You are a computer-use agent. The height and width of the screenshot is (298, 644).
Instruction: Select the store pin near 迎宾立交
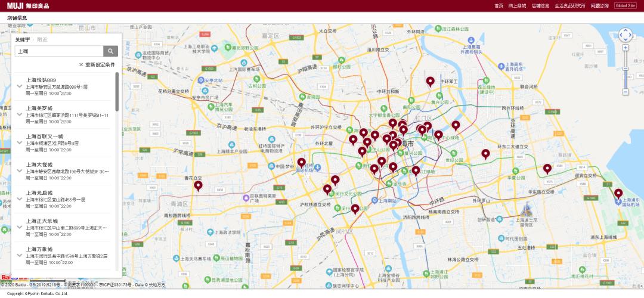(x=547, y=168)
